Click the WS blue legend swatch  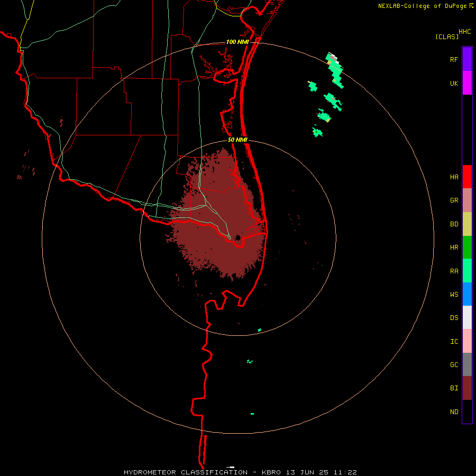point(467,294)
